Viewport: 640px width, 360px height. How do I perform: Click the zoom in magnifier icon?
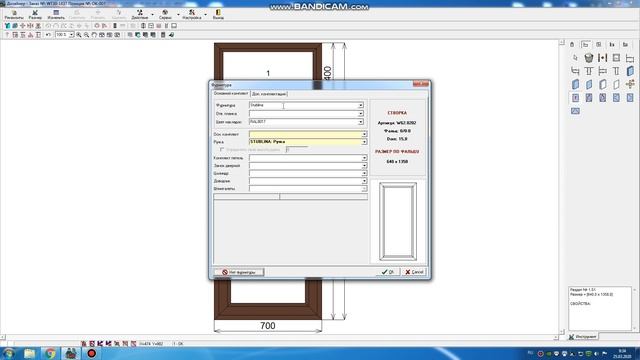[79, 35]
